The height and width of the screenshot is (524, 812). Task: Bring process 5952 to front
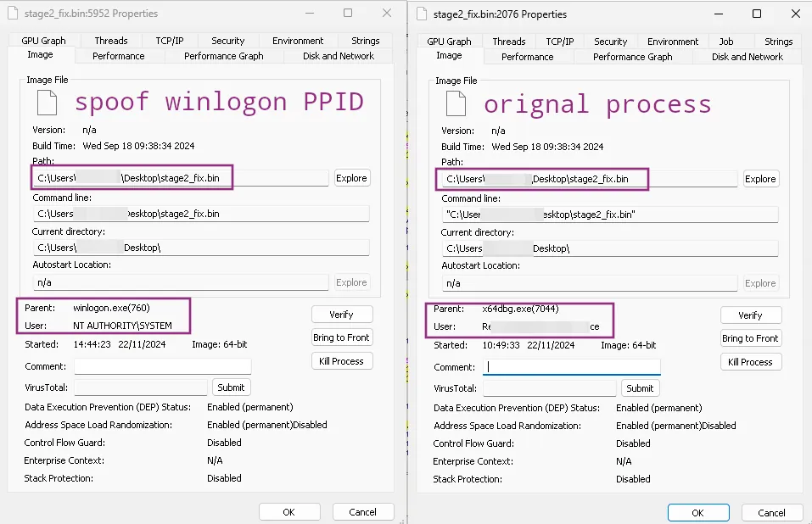coord(342,337)
